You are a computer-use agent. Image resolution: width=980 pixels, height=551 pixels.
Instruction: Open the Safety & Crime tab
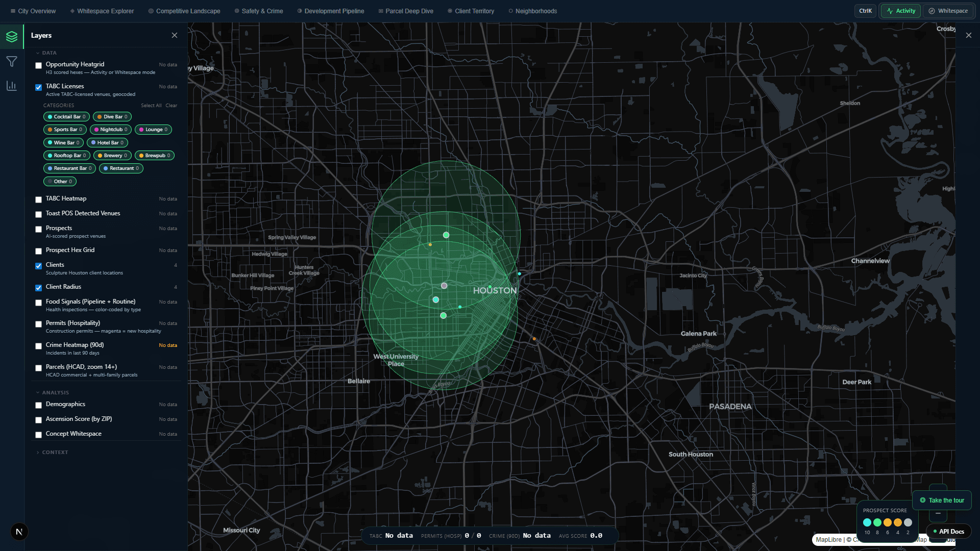[x=259, y=11]
